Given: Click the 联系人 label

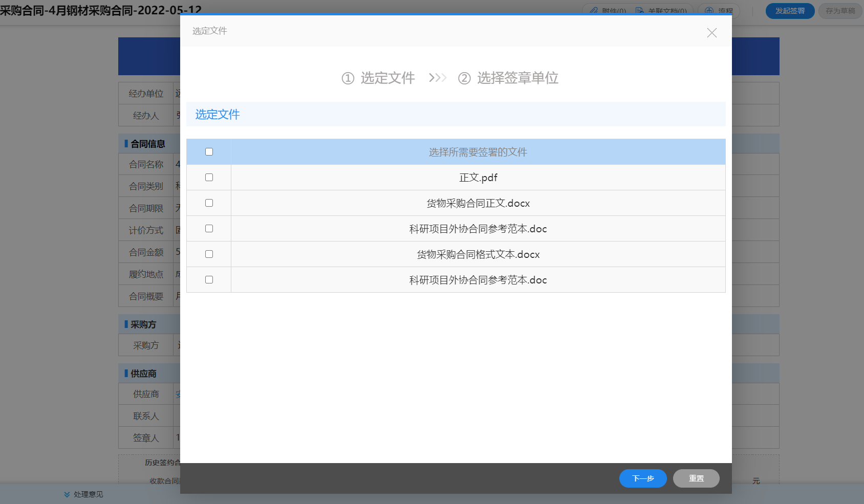Looking at the screenshot, I should (146, 416).
